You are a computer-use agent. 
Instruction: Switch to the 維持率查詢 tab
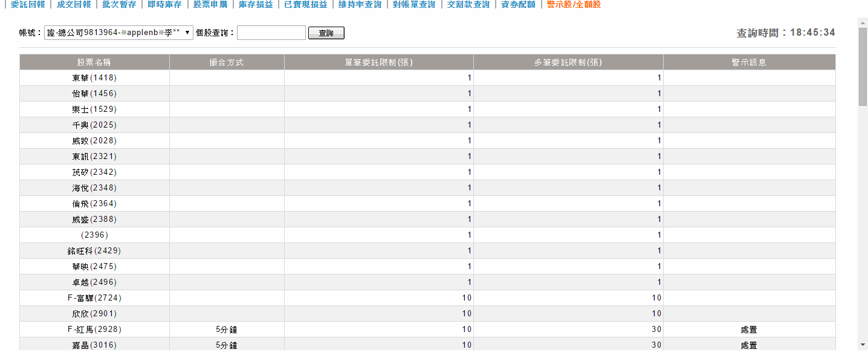pos(360,5)
